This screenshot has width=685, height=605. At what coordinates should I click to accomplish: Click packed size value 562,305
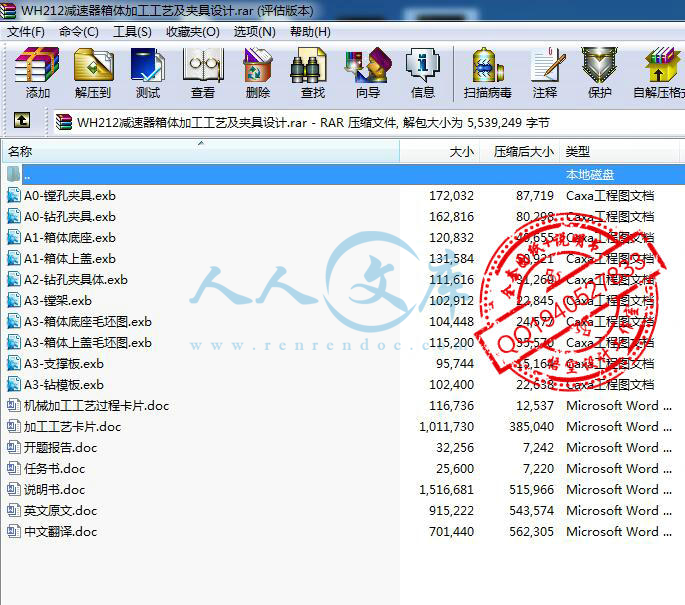tap(531, 531)
